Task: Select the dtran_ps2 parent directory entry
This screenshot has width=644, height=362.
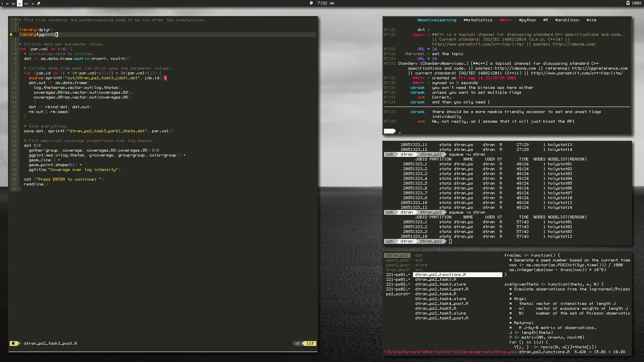Action: (397, 255)
